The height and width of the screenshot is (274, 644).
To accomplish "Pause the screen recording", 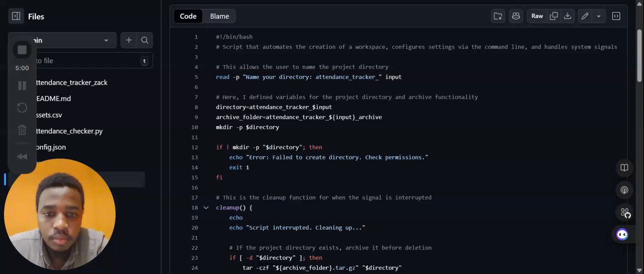I will pos(22,85).
